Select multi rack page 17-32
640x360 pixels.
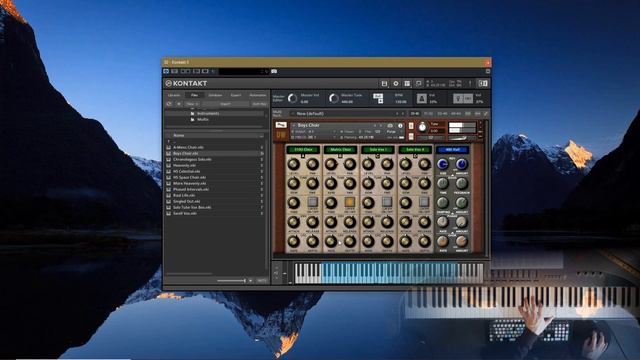428,113
